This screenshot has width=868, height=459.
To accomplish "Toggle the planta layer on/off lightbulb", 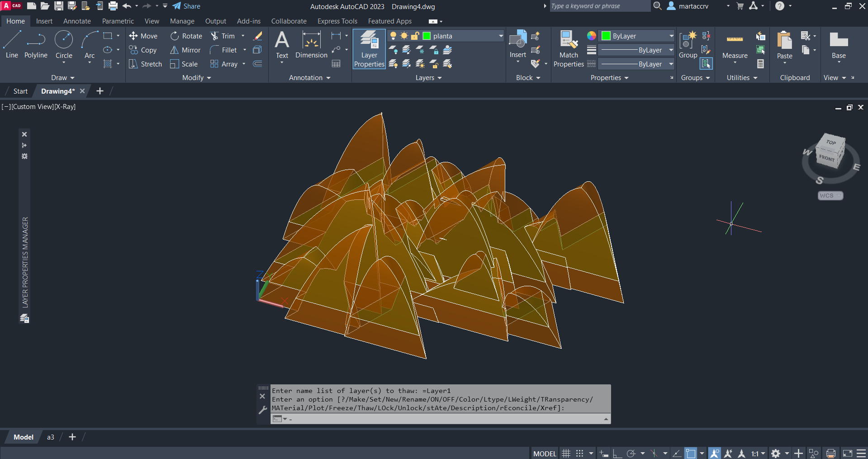I will tap(393, 36).
